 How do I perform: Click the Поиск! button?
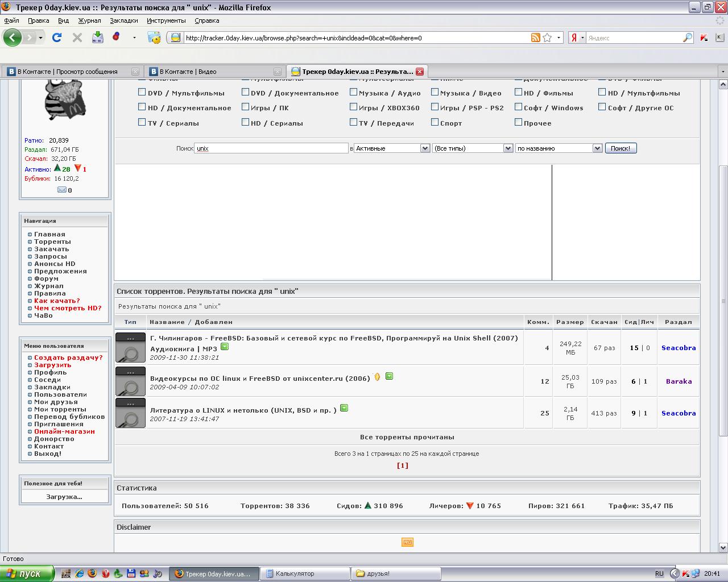coord(621,148)
